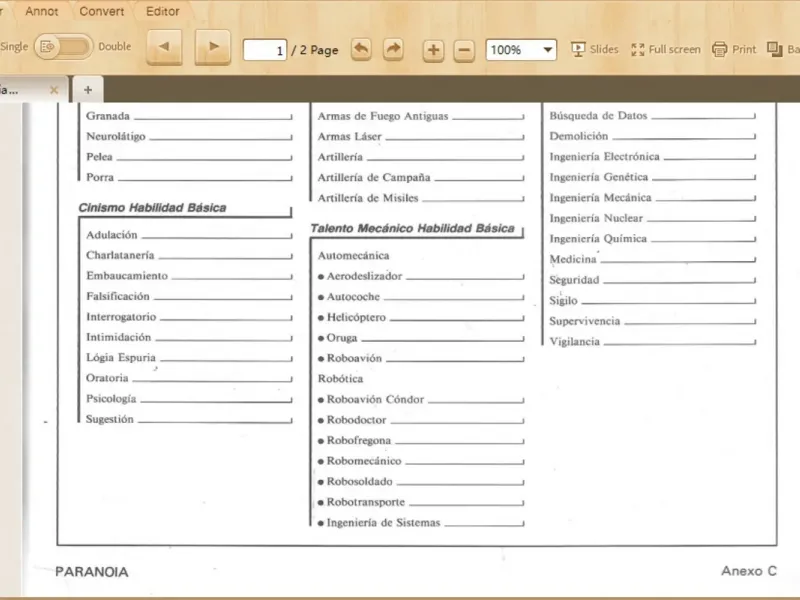Click the "Armas Láser" entry
Image resolution: width=800 pixels, height=600 pixels.
421,137
